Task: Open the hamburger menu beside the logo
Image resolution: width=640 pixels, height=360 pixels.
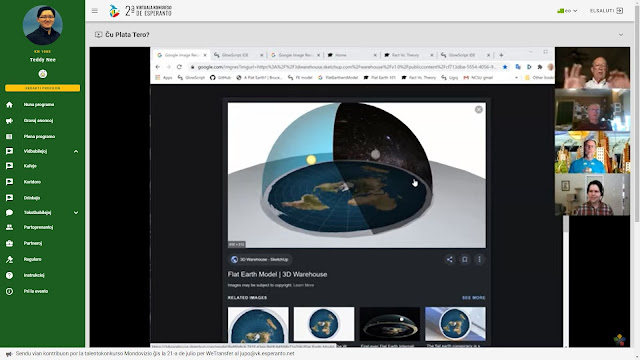Action: coord(95,11)
